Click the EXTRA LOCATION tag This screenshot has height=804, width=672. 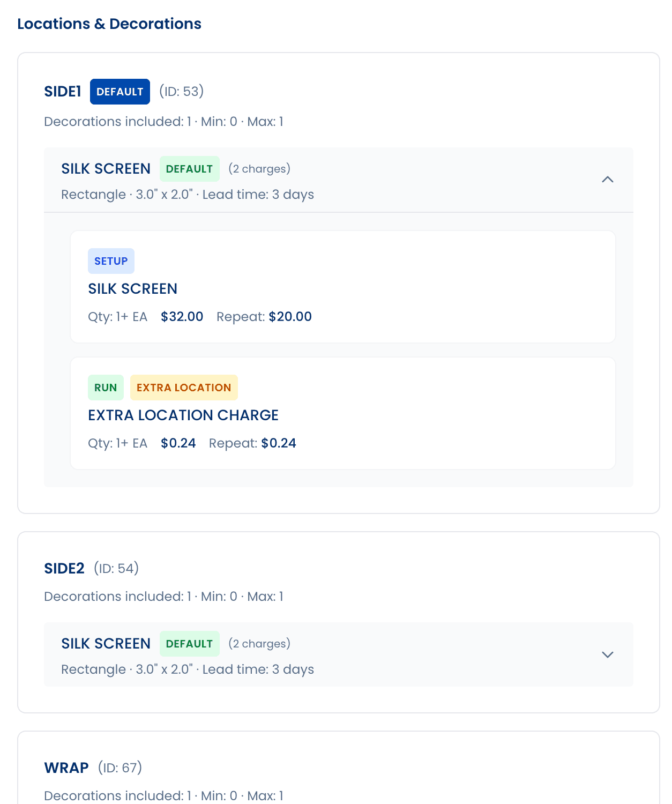click(x=184, y=388)
